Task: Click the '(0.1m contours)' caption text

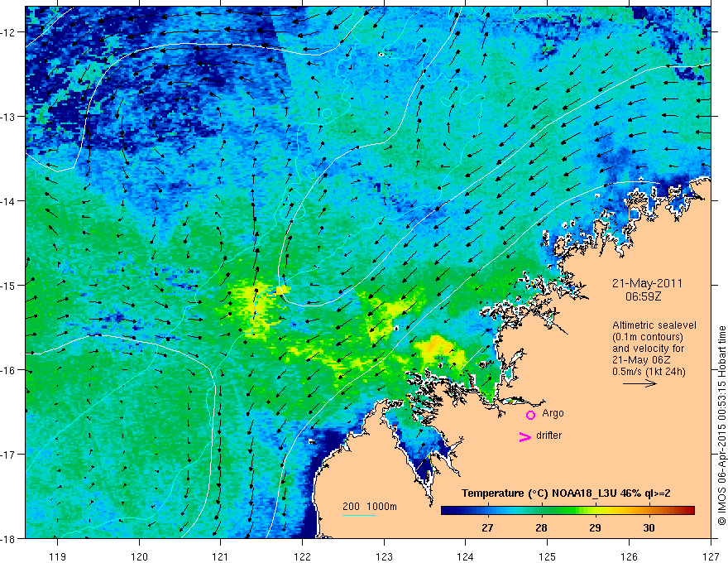Action: pyautogui.click(x=647, y=337)
